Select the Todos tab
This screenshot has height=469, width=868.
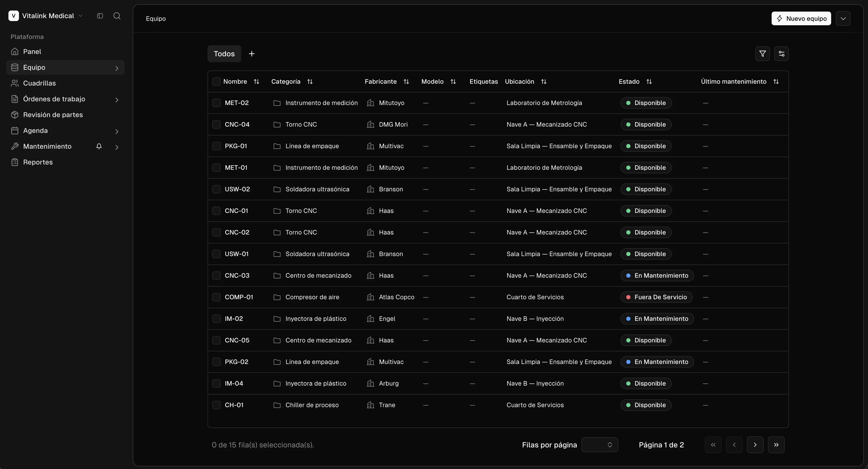coord(224,54)
